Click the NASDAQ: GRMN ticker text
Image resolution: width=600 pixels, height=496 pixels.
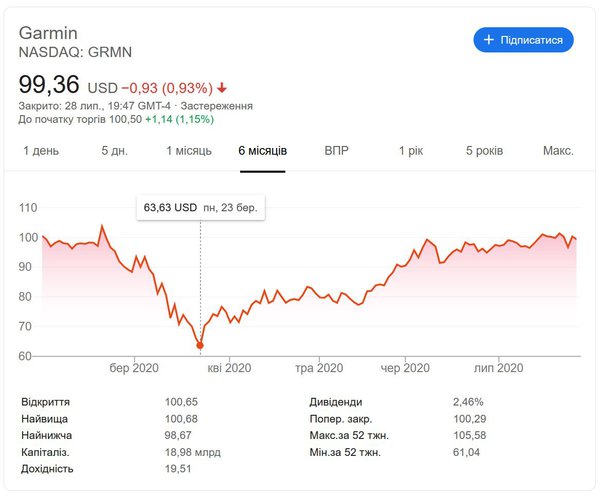point(62,51)
